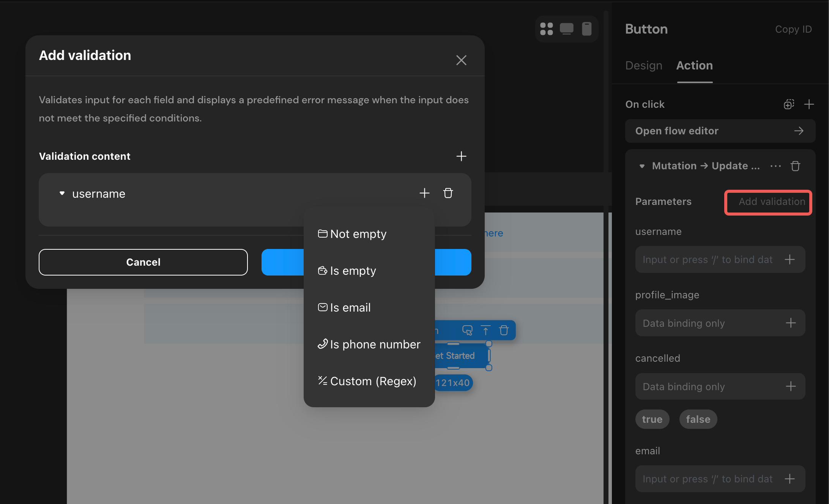The height and width of the screenshot is (504, 829).
Task: Choose Custom (Regex) validation option
Action: point(373,381)
